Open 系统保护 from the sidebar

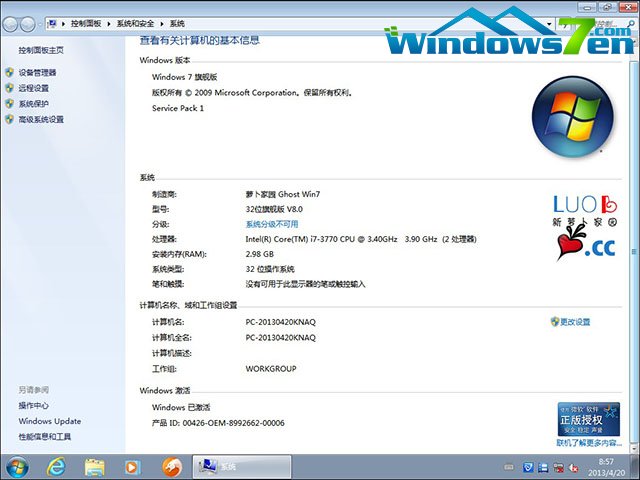(33, 104)
